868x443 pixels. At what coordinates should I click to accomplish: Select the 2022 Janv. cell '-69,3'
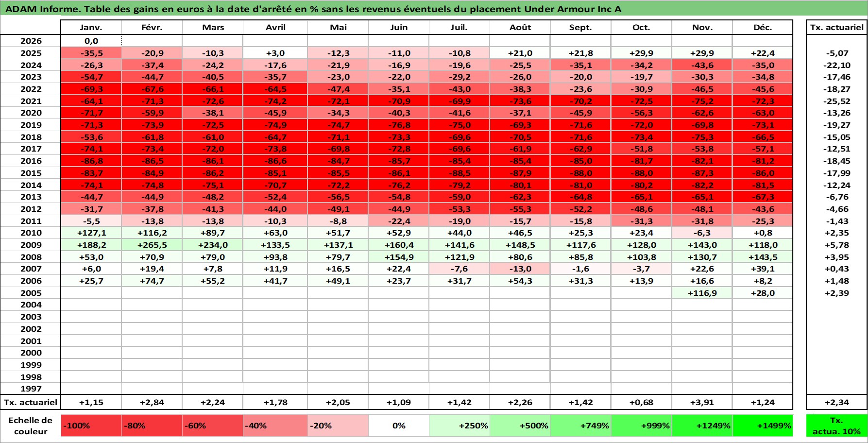(91, 89)
